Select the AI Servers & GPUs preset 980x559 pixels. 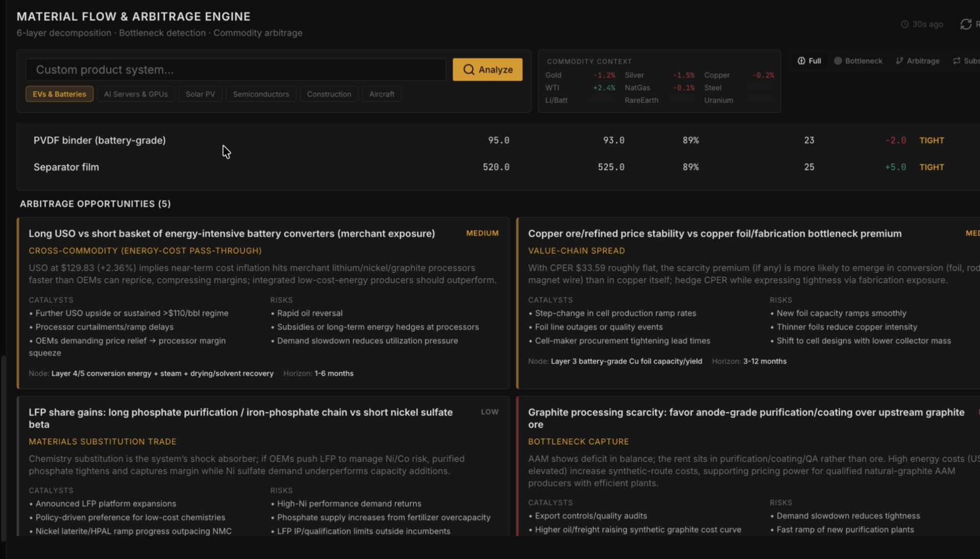point(136,94)
